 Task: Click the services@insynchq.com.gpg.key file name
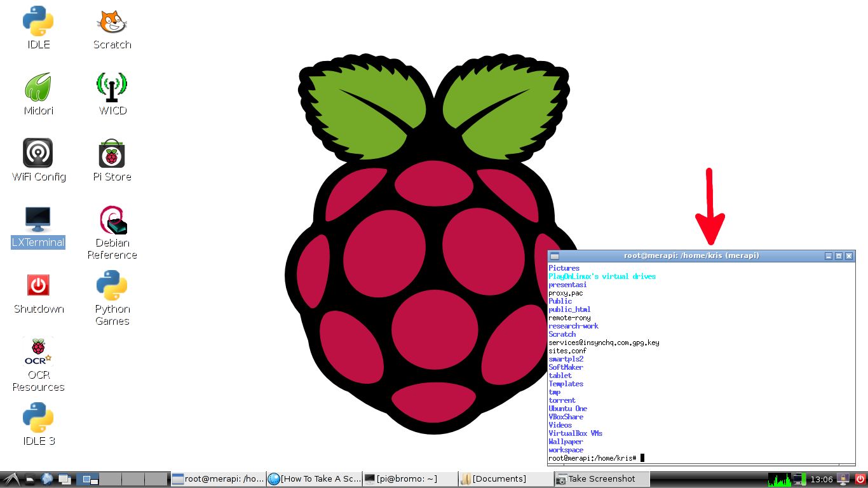(x=604, y=342)
